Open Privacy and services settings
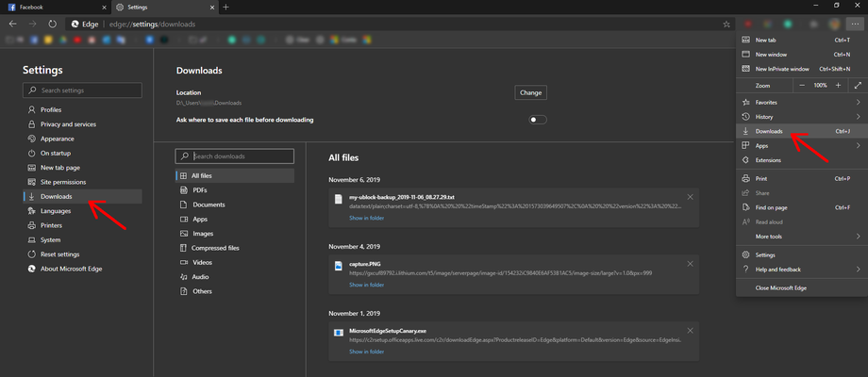The height and width of the screenshot is (377, 868). (x=68, y=124)
